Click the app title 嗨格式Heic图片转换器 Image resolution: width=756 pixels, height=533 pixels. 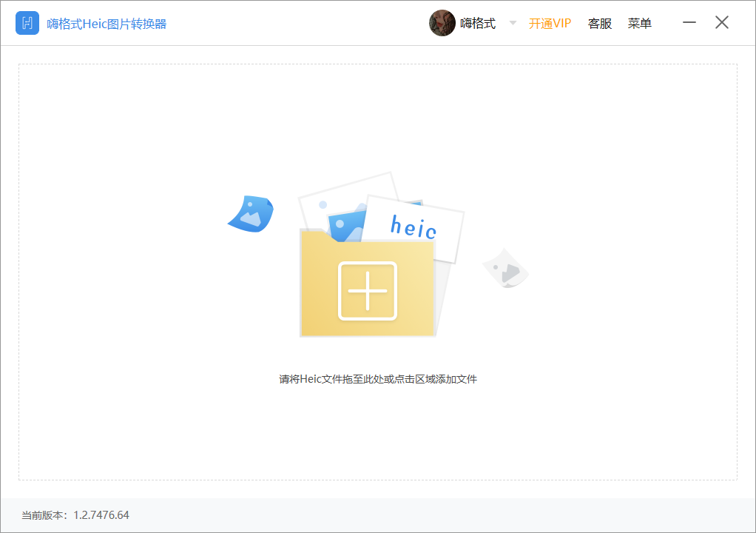(107, 24)
